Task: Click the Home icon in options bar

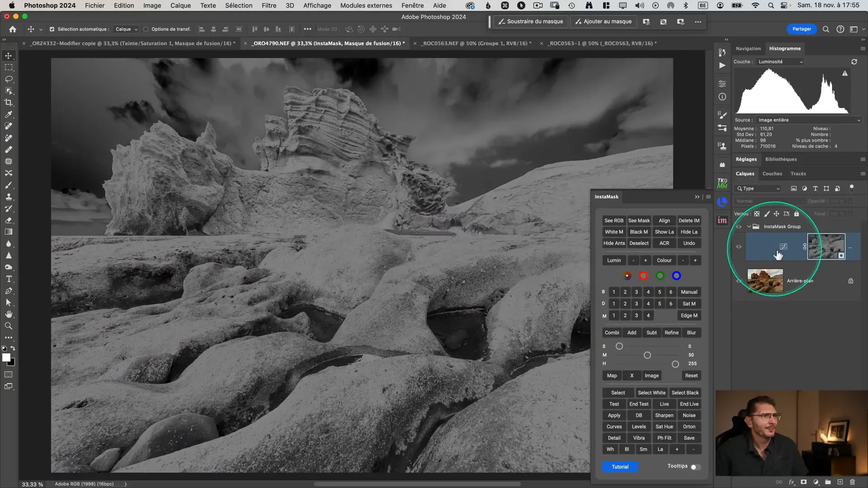Action: click(13, 29)
